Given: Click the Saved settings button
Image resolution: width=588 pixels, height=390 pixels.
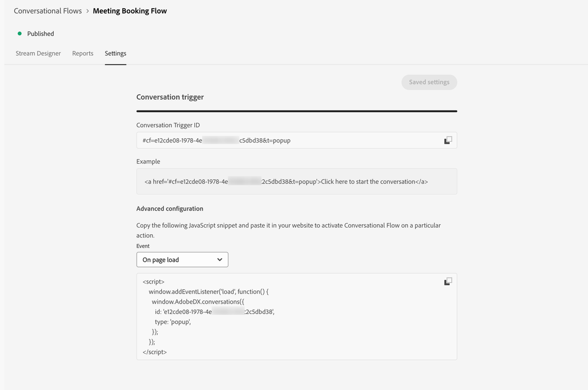Looking at the screenshot, I should click(429, 82).
